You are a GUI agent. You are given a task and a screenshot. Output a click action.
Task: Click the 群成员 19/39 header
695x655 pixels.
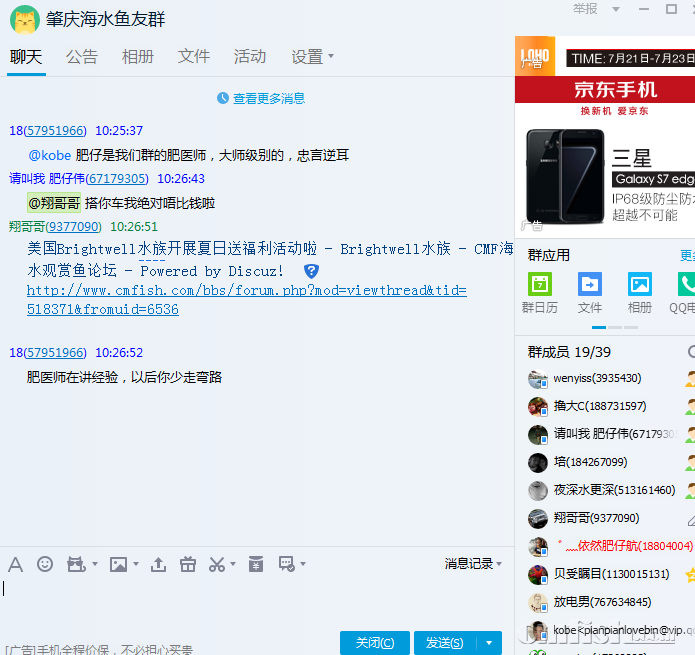569,352
